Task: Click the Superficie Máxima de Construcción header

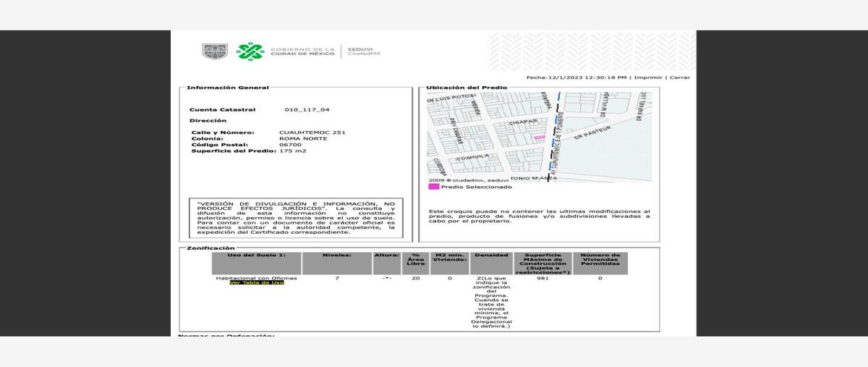Action: pos(542,263)
